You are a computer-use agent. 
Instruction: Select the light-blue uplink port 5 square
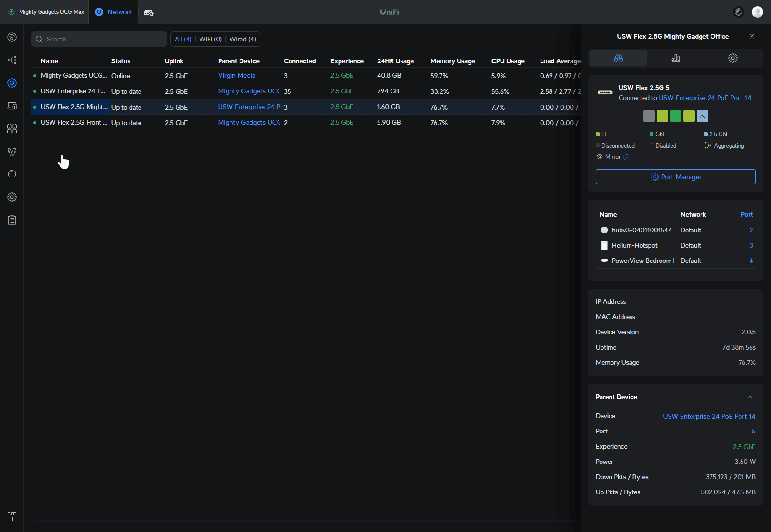coord(702,116)
